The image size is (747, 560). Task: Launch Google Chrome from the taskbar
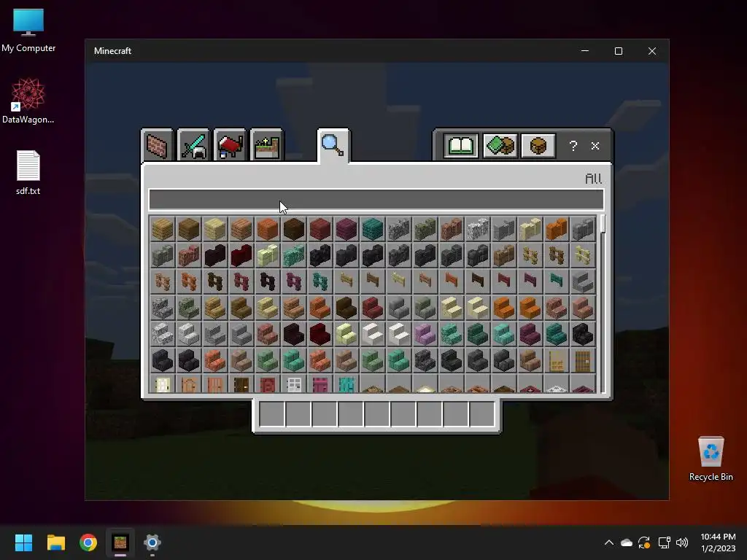pos(88,542)
